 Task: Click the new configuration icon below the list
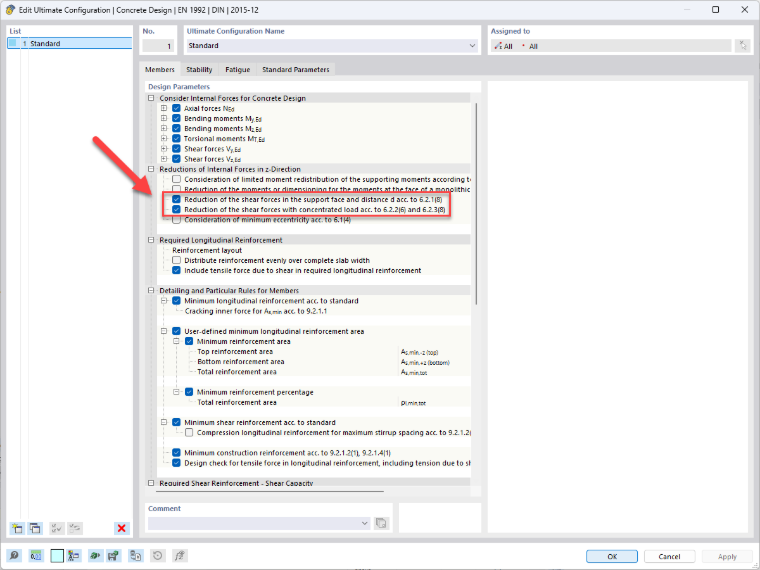coord(17,528)
